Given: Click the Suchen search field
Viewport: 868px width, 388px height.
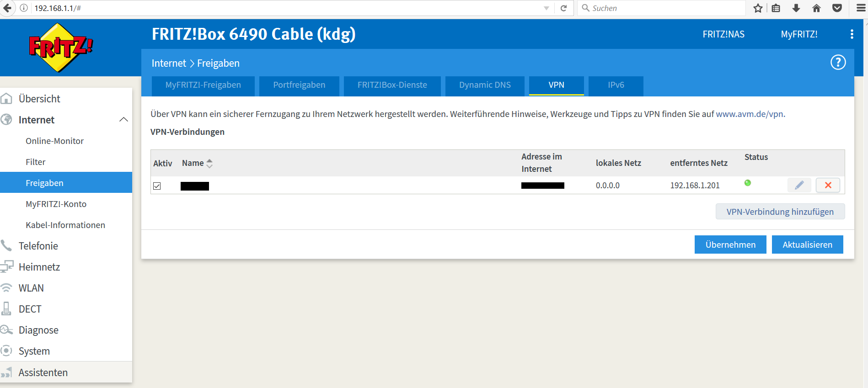Looking at the screenshot, I should [x=661, y=8].
